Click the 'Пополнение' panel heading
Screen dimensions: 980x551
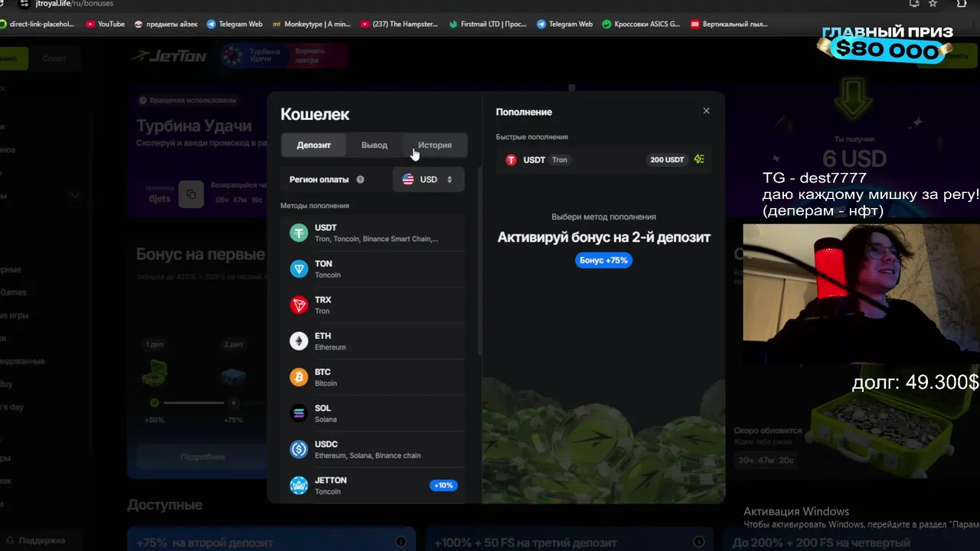(524, 112)
